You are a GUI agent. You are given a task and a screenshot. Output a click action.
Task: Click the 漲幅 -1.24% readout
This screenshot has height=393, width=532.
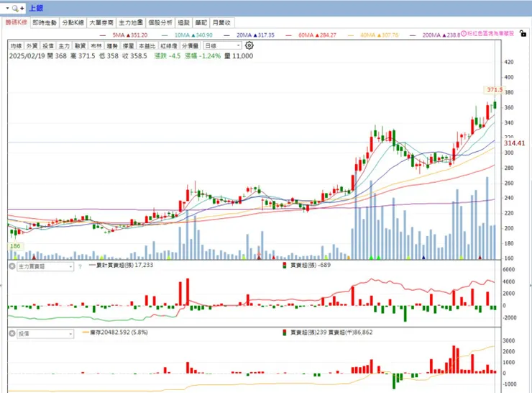pos(203,56)
